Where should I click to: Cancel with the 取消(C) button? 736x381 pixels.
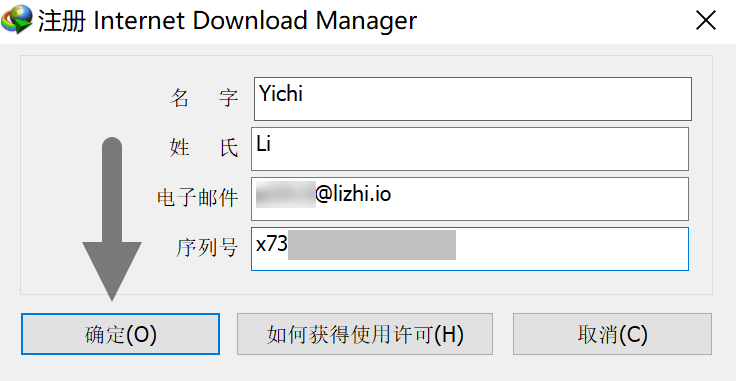(x=612, y=334)
